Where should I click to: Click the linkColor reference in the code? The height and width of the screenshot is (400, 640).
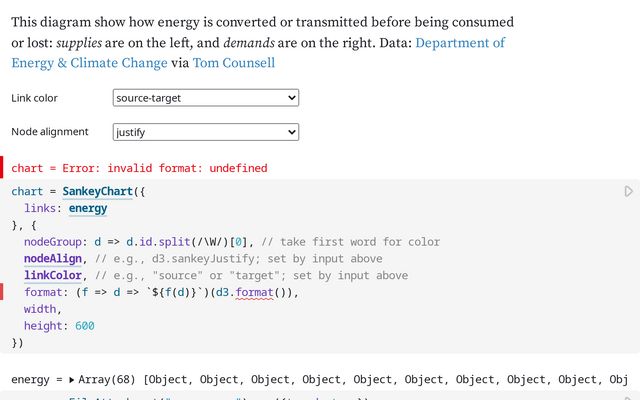pyautogui.click(x=54, y=275)
